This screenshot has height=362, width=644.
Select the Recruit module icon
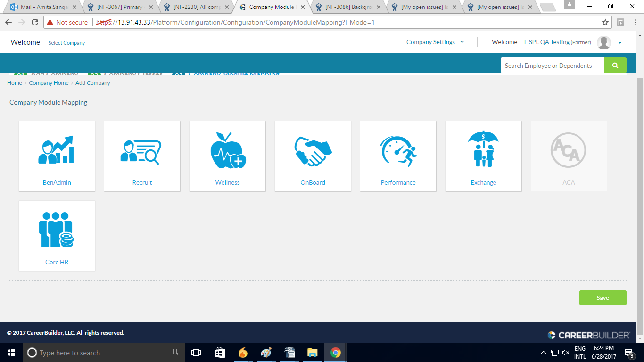coord(140,152)
